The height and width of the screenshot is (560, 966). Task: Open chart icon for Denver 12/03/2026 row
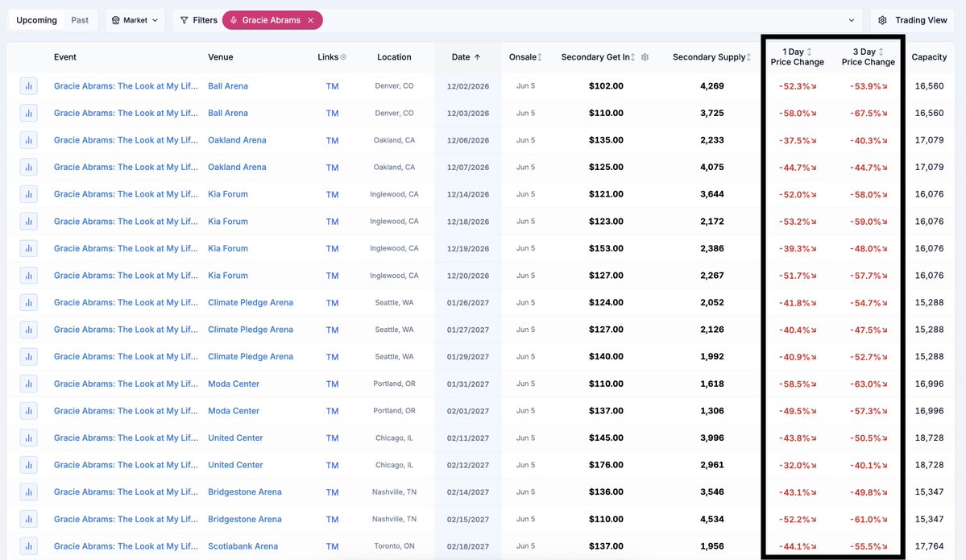click(x=28, y=114)
